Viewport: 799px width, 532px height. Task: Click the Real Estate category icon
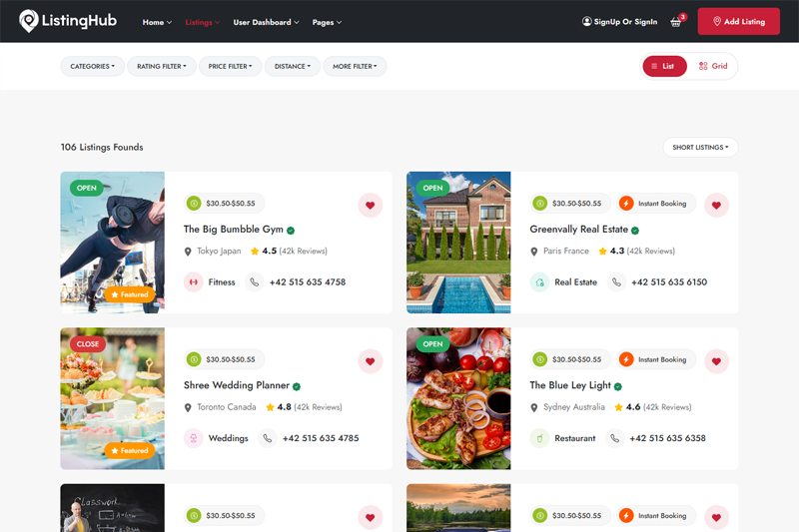tap(539, 282)
